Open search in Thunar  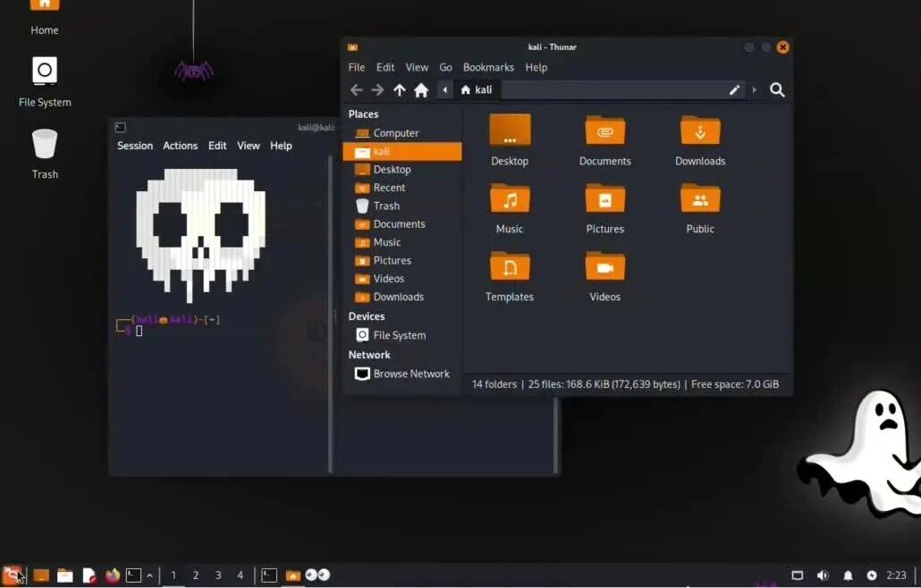777,89
